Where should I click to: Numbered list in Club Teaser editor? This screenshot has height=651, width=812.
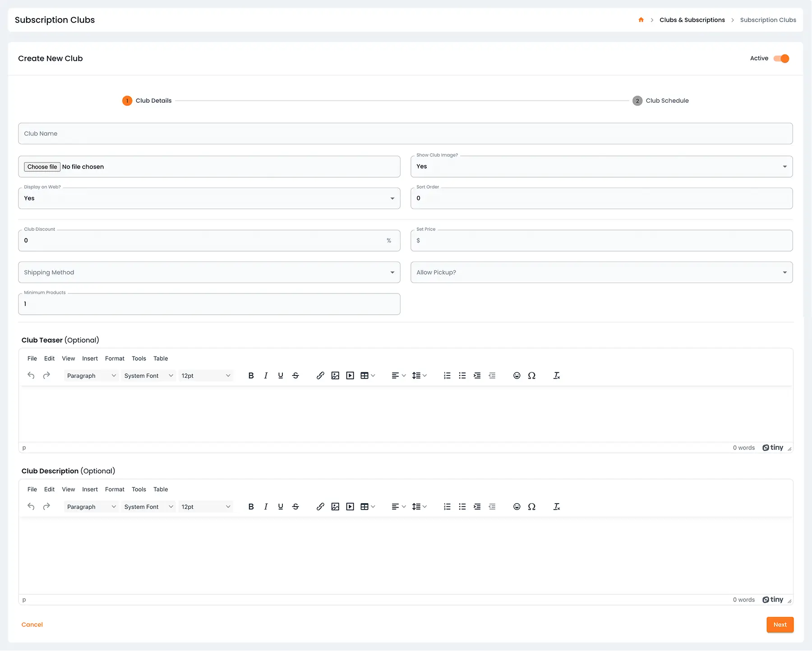point(447,376)
